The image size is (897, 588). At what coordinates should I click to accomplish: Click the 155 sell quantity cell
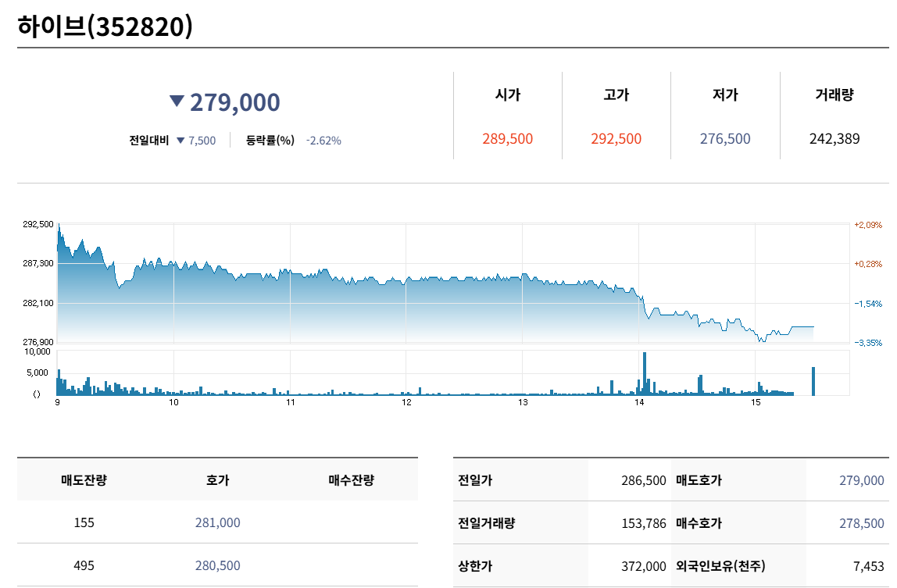[x=84, y=522]
